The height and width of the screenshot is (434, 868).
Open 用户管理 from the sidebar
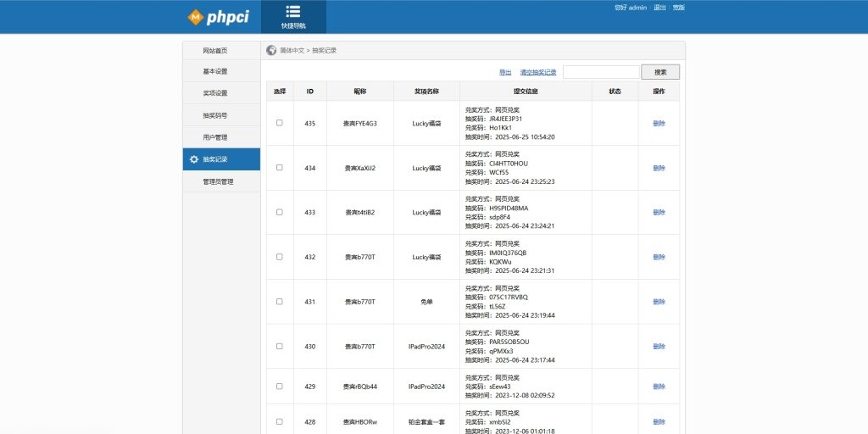215,137
